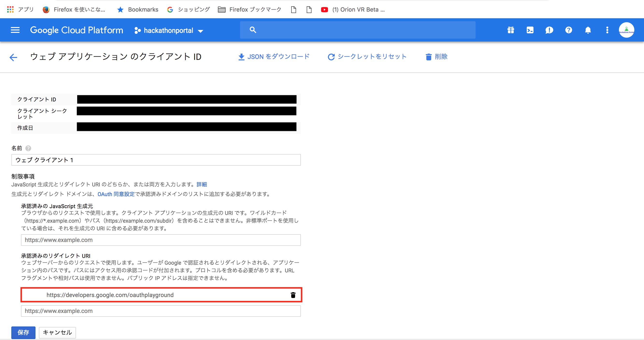The height and width of the screenshot is (340, 644).
Task: Click the help icon next to 名前
Action: coord(28,148)
